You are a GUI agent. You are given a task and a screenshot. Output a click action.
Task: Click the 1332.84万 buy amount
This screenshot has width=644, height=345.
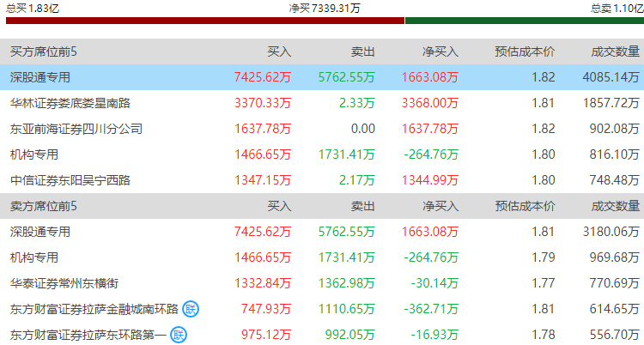tap(263, 283)
